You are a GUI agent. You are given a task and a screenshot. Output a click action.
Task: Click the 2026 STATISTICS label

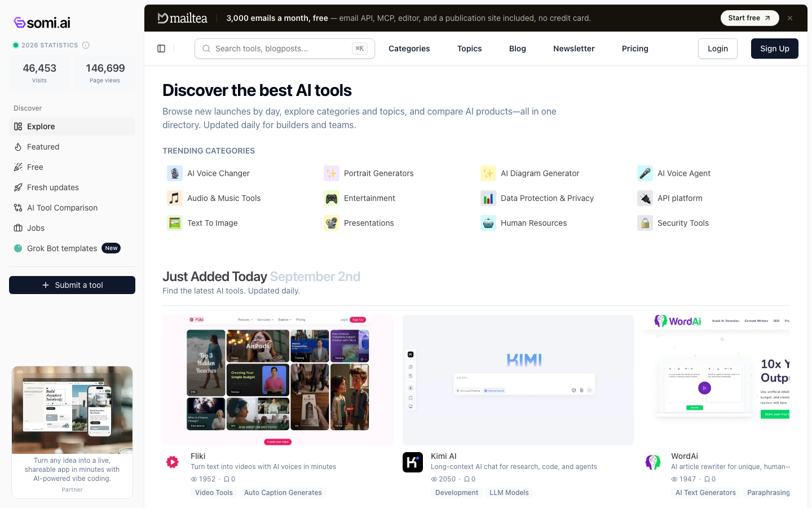[x=50, y=45]
